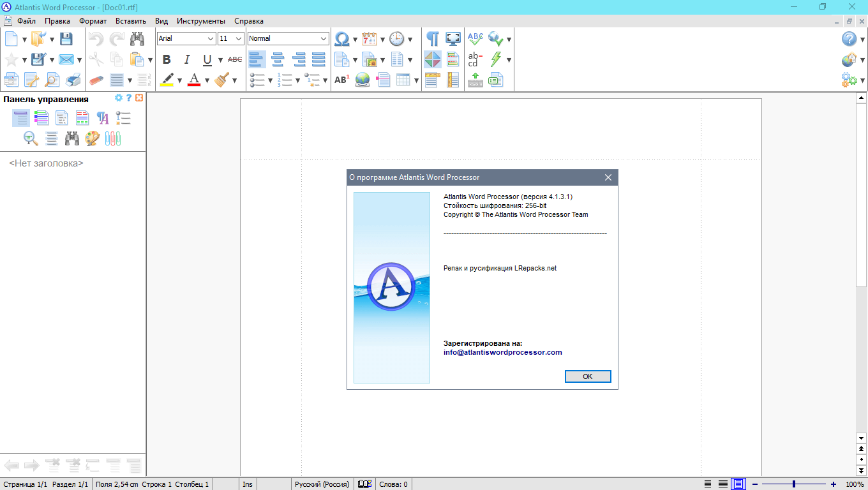
Task: Click the open folder icon
Action: (39, 39)
